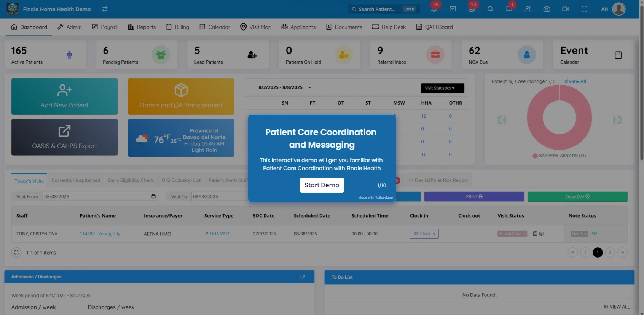The image size is (644, 315).
Task: Open the Billing menu
Action: click(178, 27)
